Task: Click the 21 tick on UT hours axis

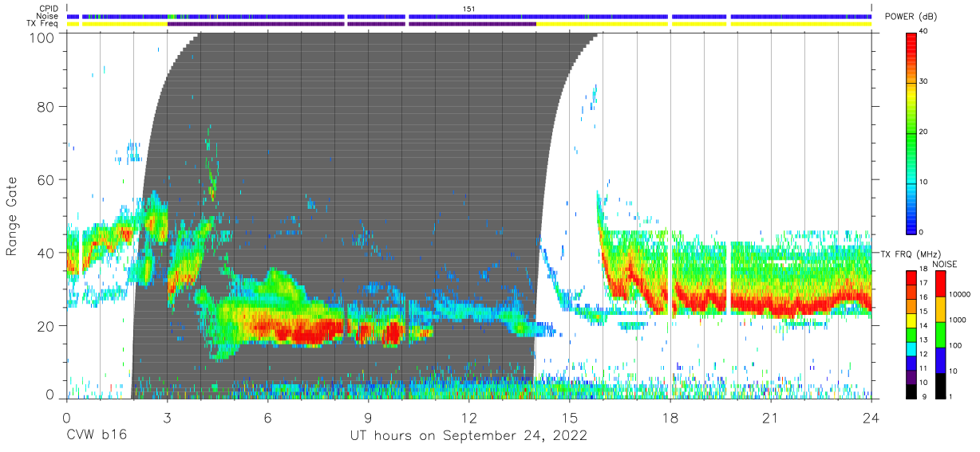Action: click(x=771, y=418)
